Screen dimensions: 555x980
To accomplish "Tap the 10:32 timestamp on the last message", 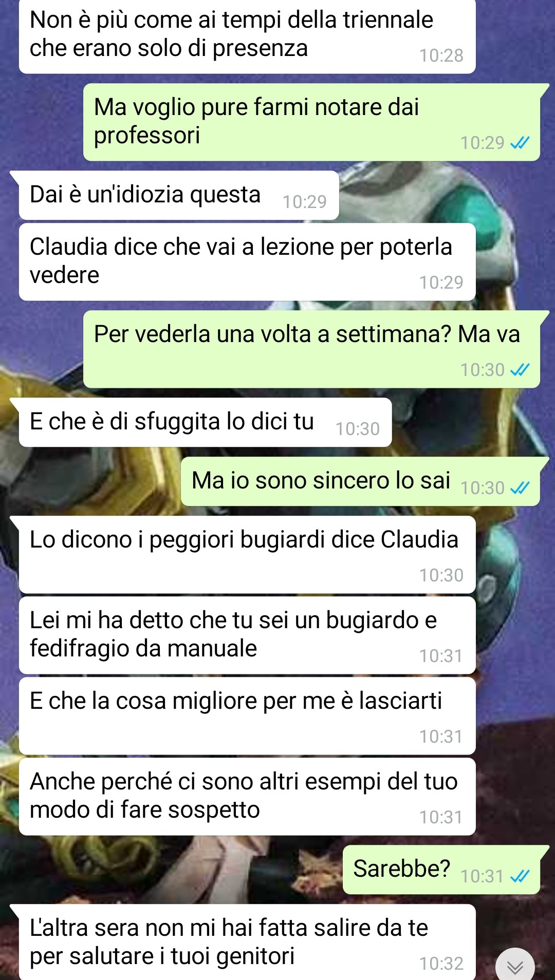I will pos(441,964).
